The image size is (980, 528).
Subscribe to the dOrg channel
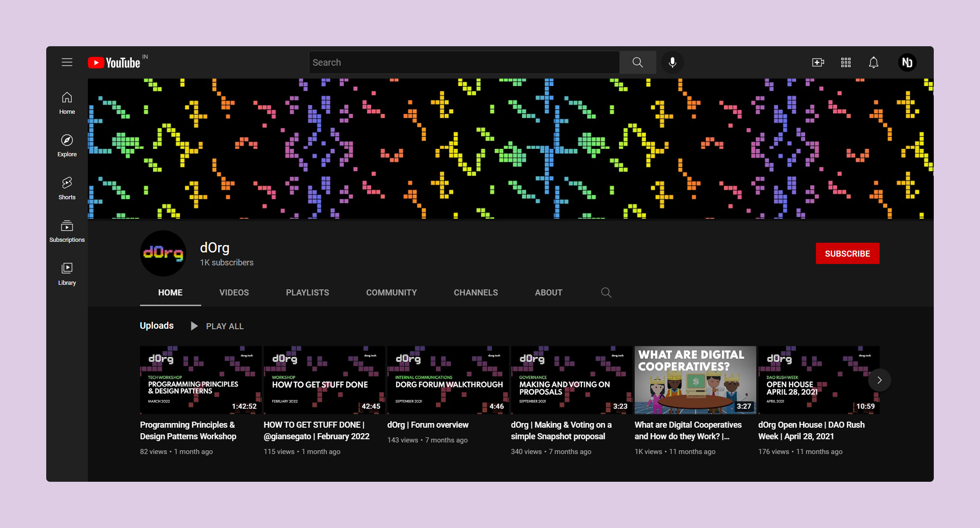tap(848, 253)
